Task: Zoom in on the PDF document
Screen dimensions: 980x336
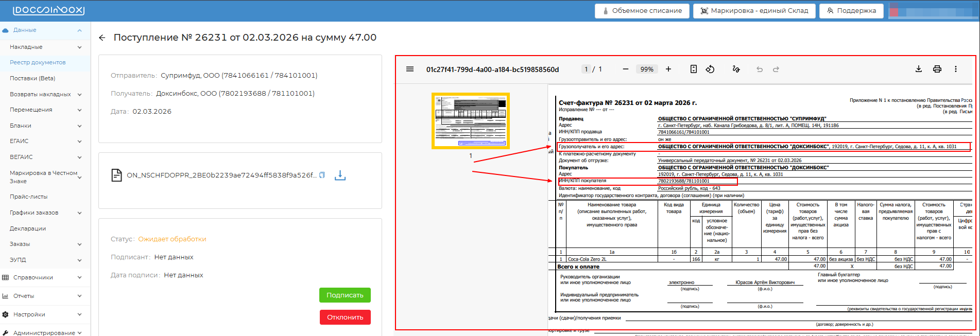Action: pyautogui.click(x=668, y=69)
